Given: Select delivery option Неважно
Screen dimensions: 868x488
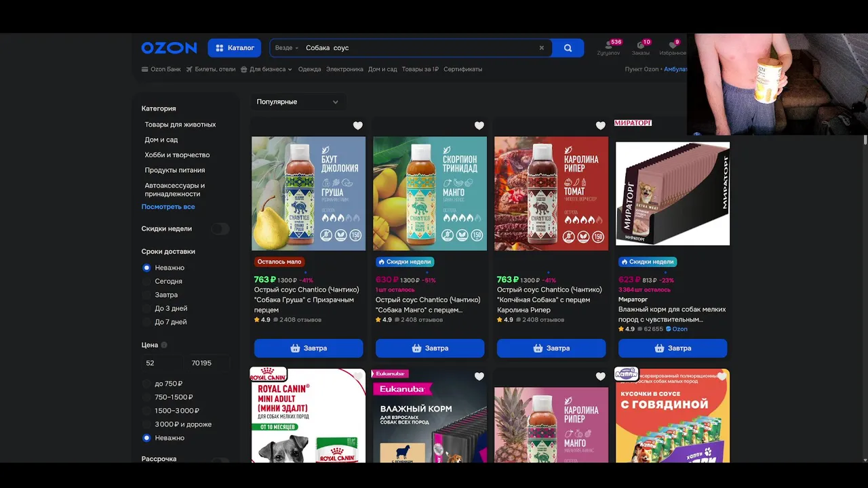Looking at the screenshot, I should point(163,268).
